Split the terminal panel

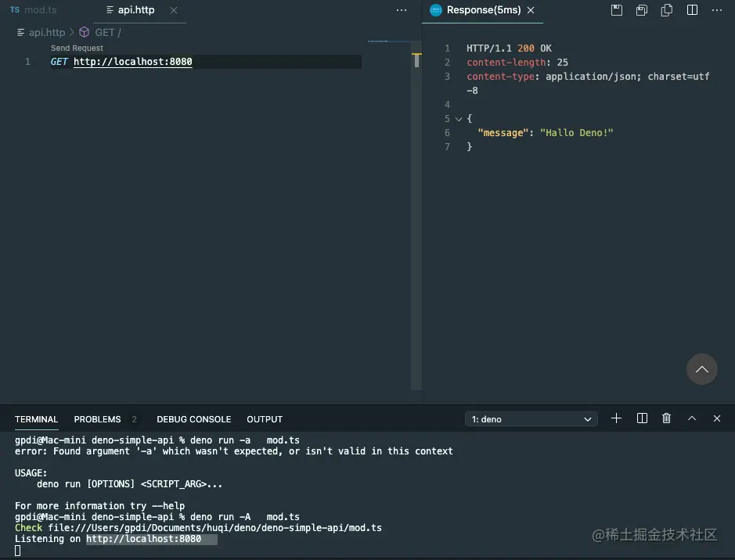click(x=642, y=418)
